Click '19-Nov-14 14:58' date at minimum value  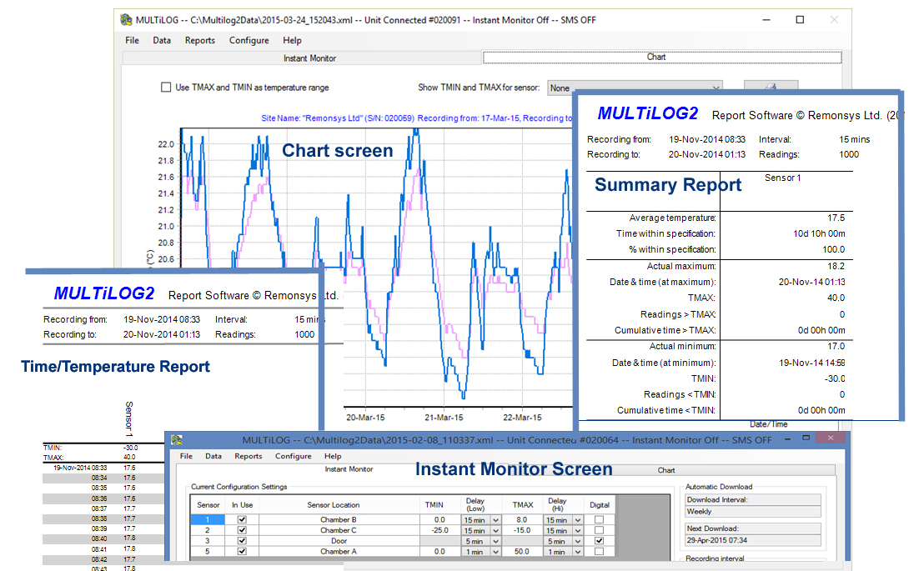click(x=812, y=363)
